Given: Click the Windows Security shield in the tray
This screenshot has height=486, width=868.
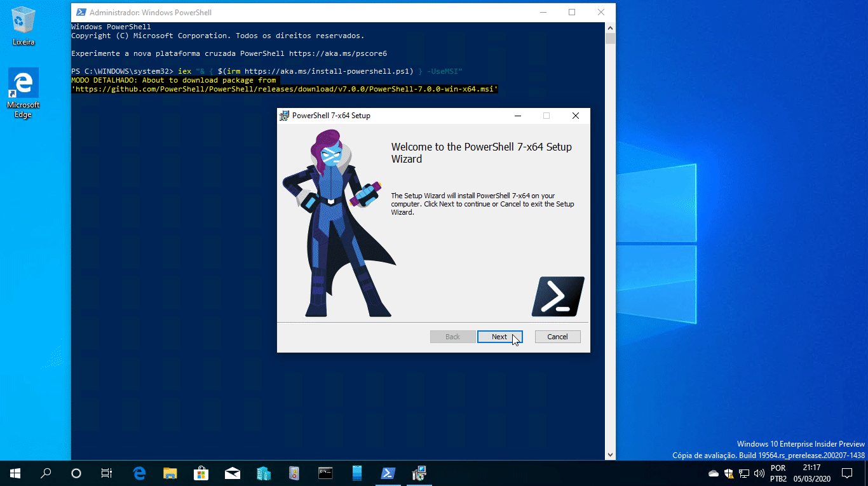Looking at the screenshot, I should (x=728, y=473).
